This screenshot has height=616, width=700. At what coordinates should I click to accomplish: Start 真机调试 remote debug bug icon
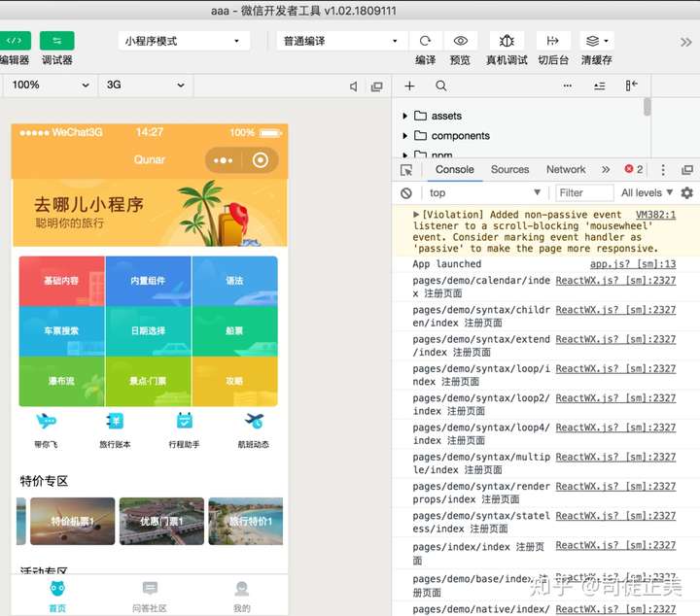pos(507,41)
